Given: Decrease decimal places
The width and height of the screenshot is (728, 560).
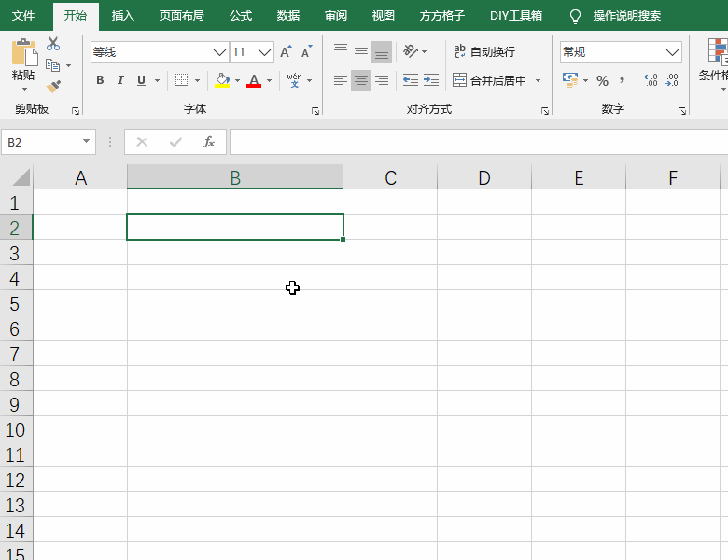Looking at the screenshot, I should (672, 80).
